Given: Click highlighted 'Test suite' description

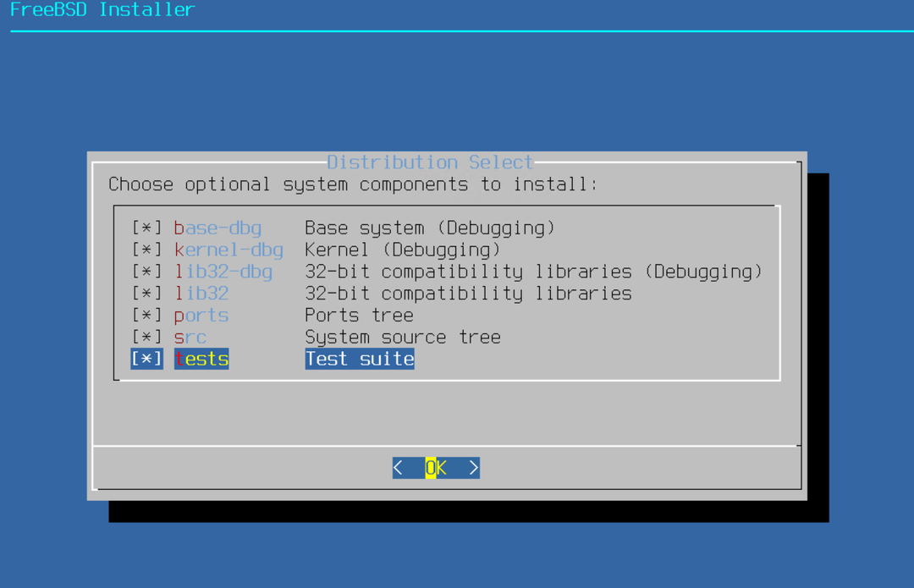Looking at the screenshot, I should 360,359.
